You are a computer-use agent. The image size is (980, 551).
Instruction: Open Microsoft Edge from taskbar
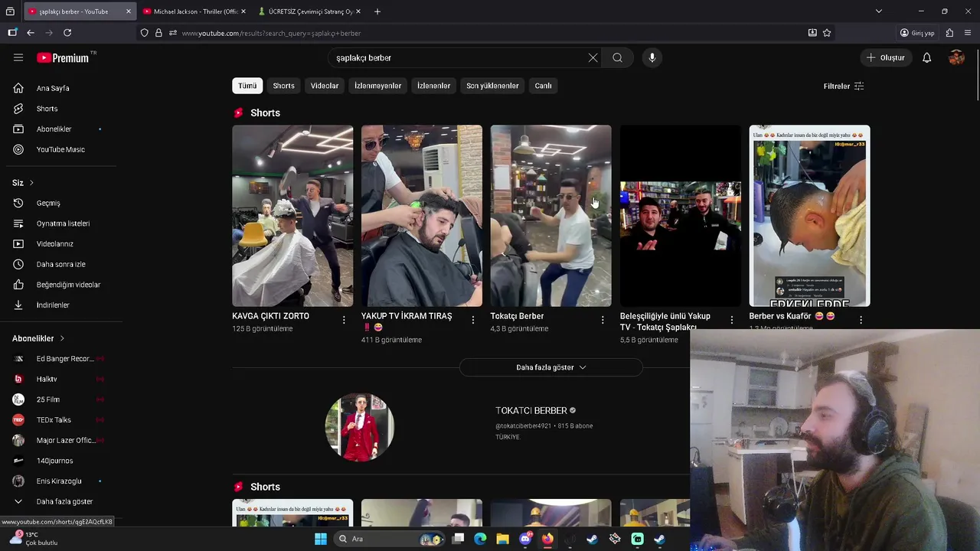click(480, 539)
